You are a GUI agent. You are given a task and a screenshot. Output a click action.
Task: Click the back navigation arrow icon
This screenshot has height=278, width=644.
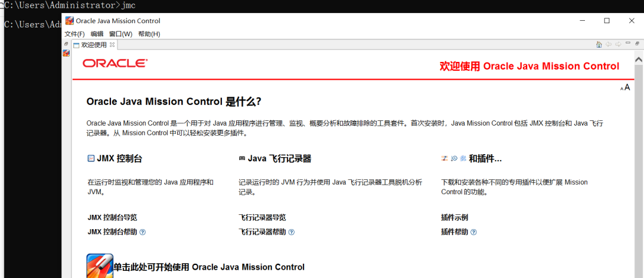click(609, 44)
